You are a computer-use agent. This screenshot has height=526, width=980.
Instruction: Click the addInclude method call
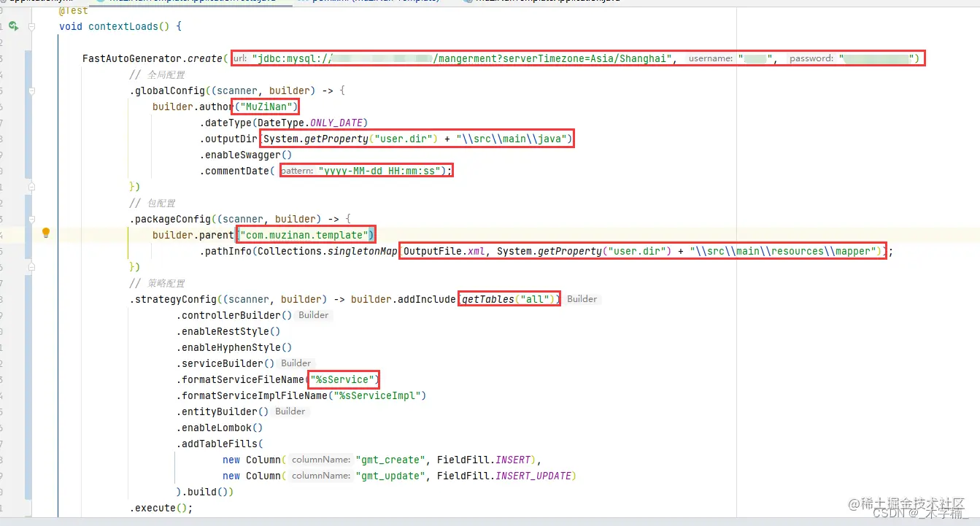tap(426, 299)
